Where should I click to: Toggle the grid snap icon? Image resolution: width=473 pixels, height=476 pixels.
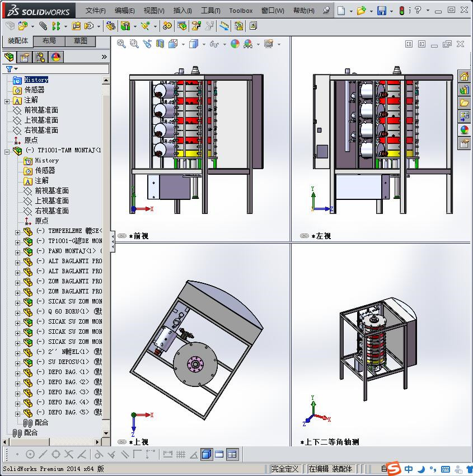(x=181, y=454)
